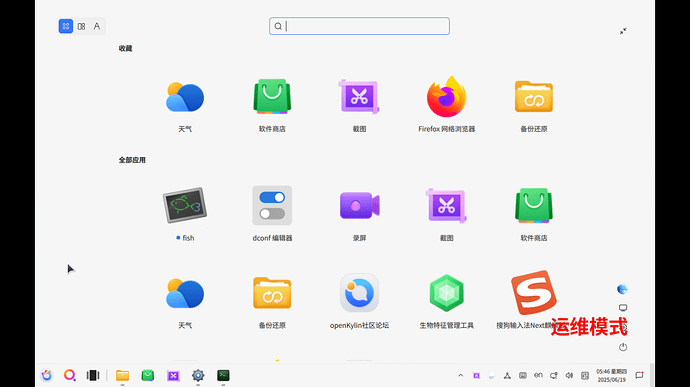Open the network tray icon
690x387 pixels.
pyautogui.click(x=507, y=376)
